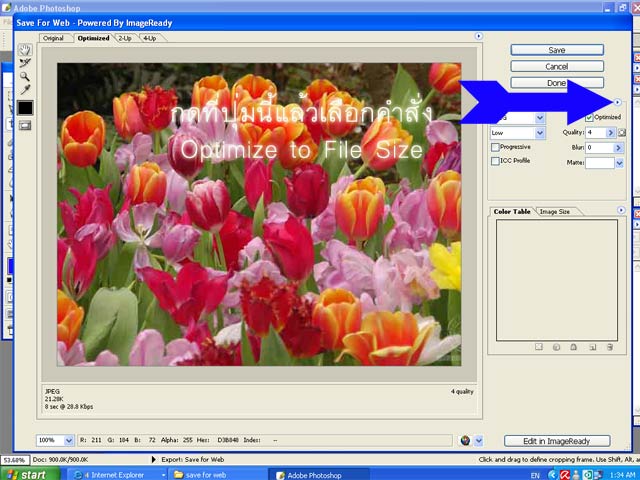Image resolution: width=640 pixels, height=480 pixels.
Task: Click map to transparent color table icon
Action: click(539, 347)
